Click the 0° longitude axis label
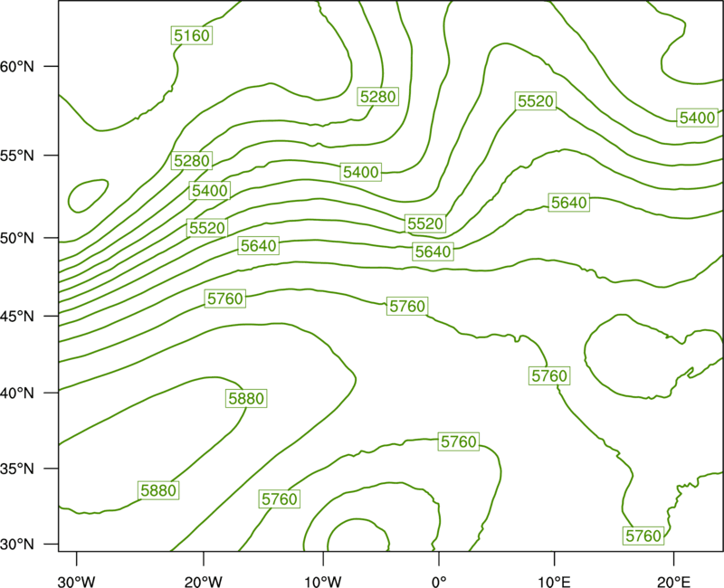 click(439, 582)
